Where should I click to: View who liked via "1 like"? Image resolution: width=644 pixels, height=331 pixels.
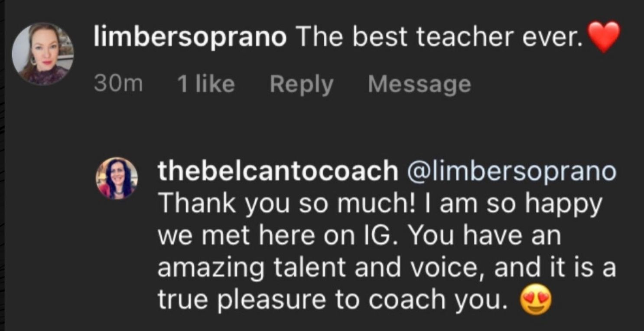206,84
